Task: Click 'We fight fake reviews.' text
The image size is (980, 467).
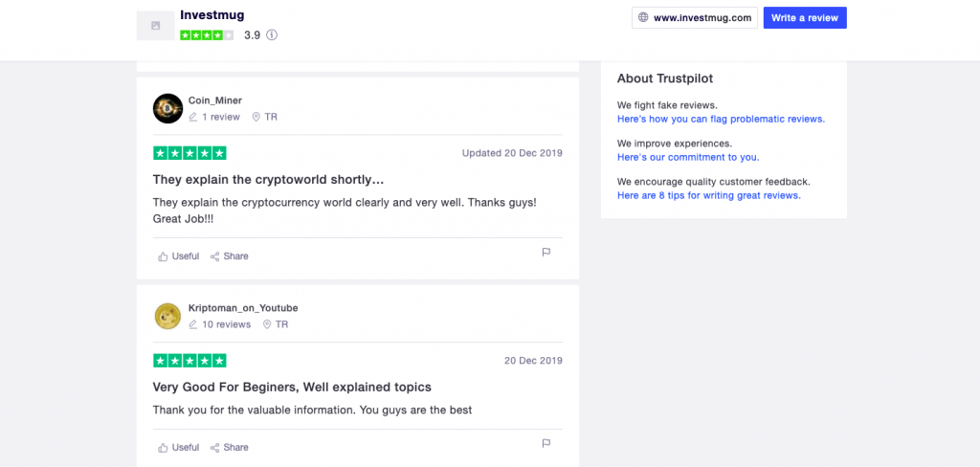Action: point(667,105)
